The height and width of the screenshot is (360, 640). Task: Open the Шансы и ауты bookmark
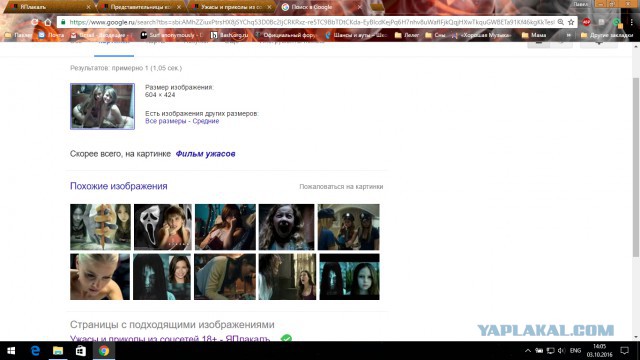pos(356,35)
